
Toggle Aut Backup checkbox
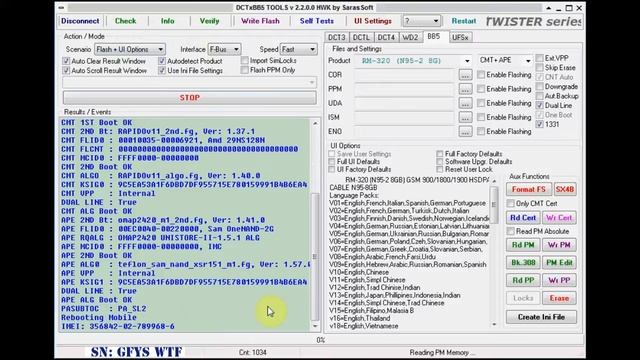coord(540,96)
